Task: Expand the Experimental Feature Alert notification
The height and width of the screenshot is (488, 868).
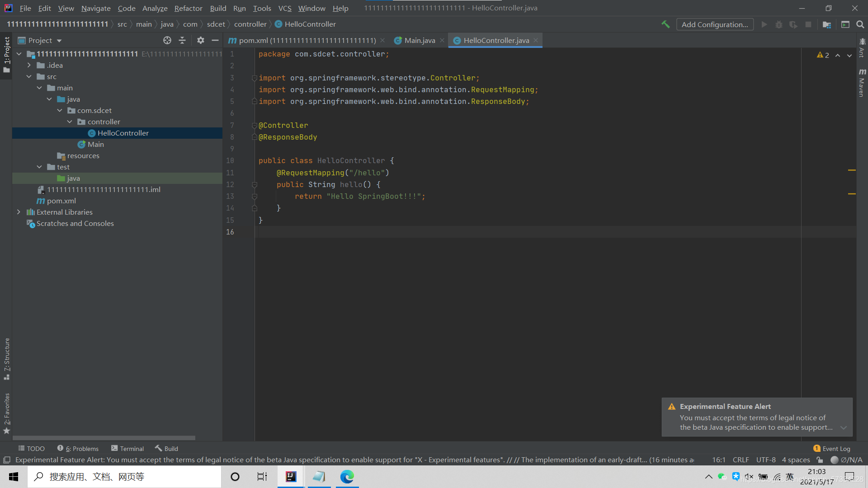Action: tap(844, 427)
